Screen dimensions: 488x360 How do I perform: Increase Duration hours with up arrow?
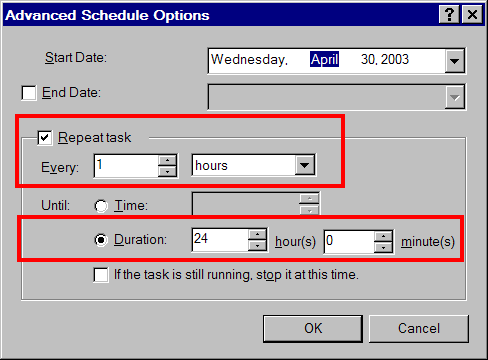(x=257, y=234)
